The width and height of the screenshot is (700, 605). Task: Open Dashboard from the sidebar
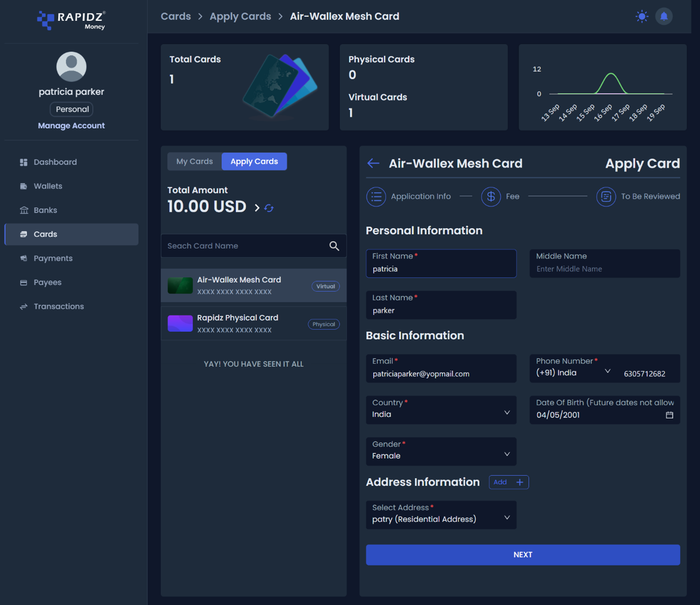(x=71, y=162)
